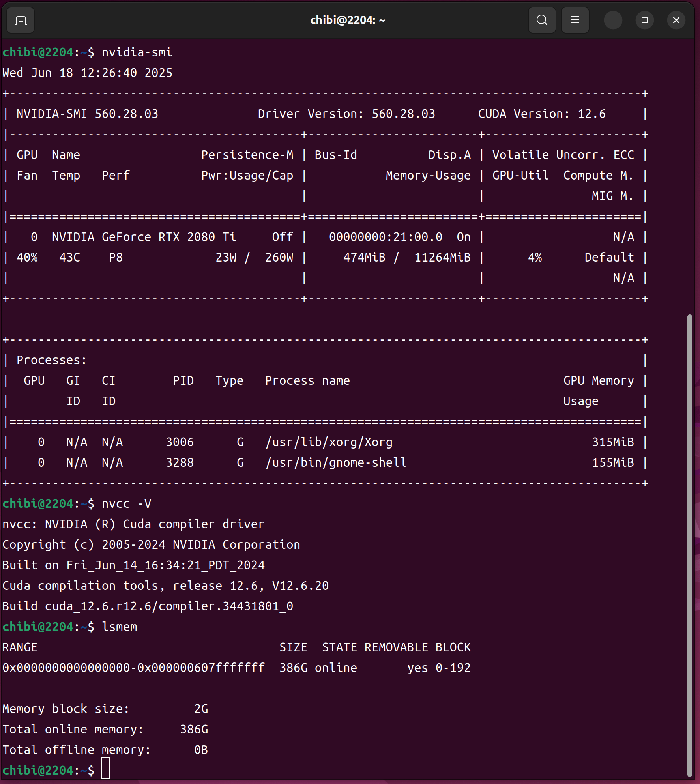This screenshot has height=784, width=700.
Task: Close the terminal window
Action: (x=676, y=21)
